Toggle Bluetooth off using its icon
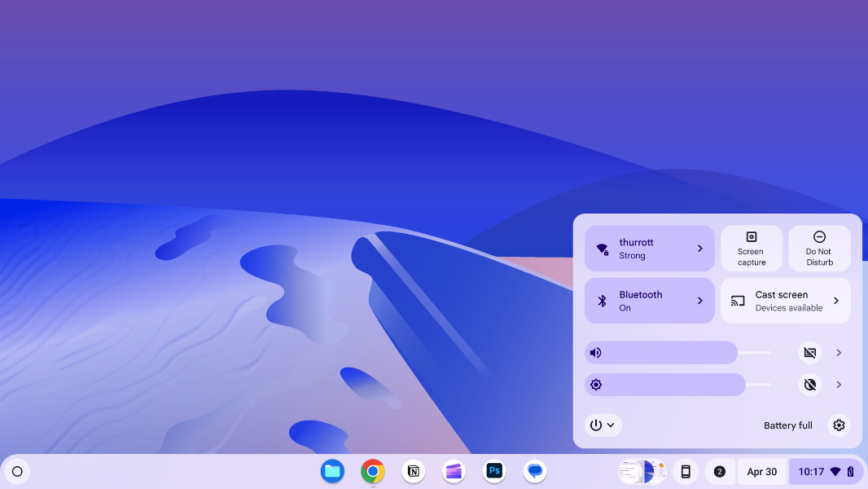The height and width of the screenshot is (489, 868). tap(603, 301)
